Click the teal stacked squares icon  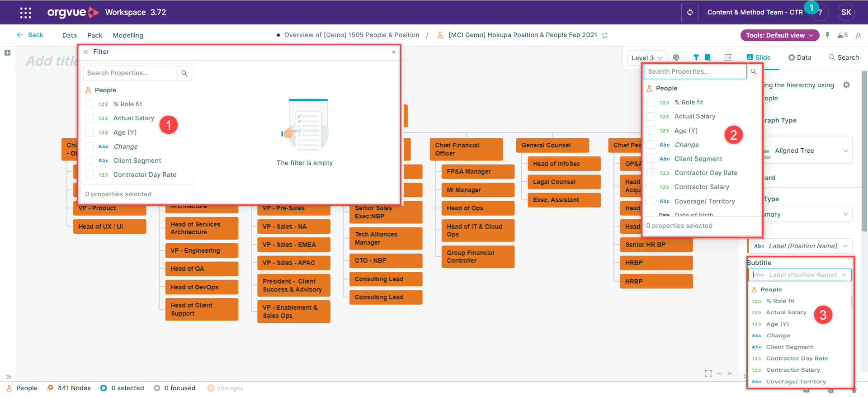coord(708,57)
